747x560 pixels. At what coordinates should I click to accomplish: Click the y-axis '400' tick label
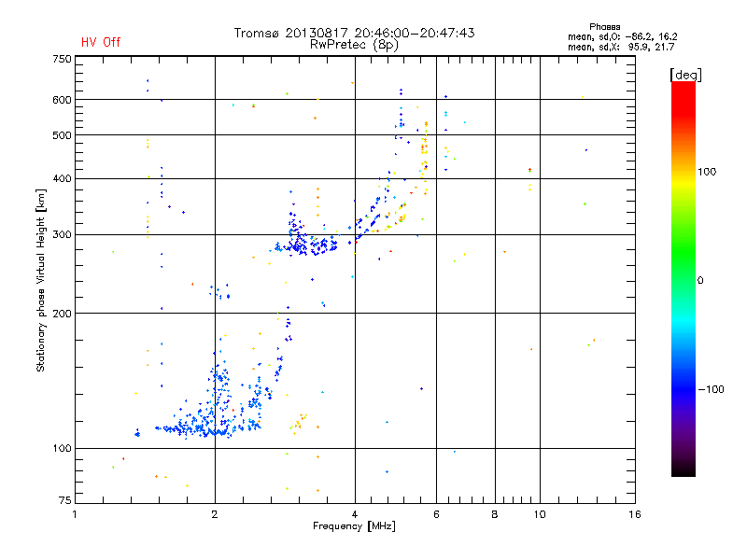click(x=62, y=178)
